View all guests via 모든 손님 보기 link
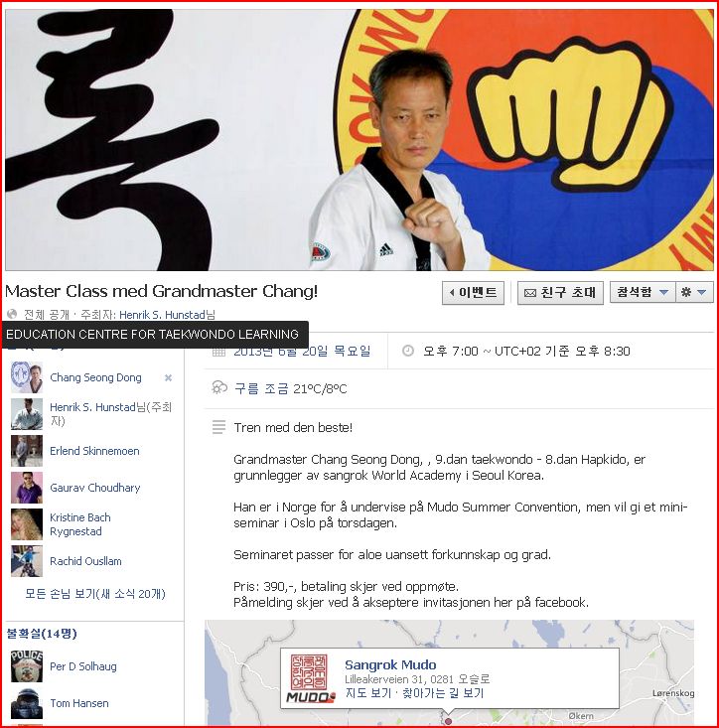Viewport: 719px width, 728px height. pyautogui.click(x=95, y=594)
